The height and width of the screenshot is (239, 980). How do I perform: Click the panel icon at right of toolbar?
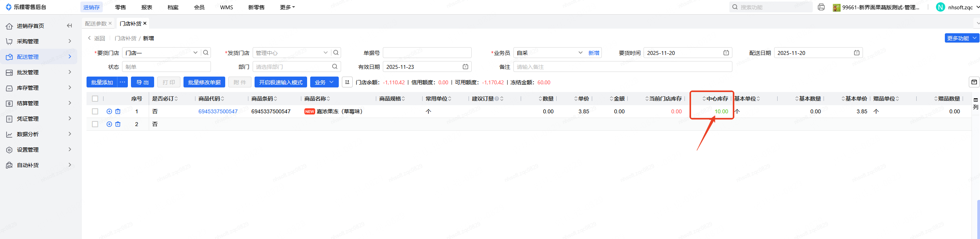pos(974,82)
